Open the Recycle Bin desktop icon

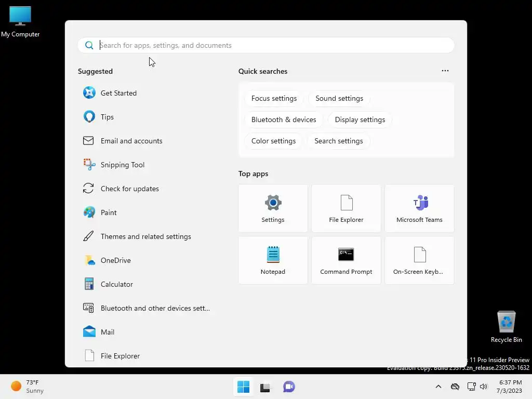coord(506,326)
